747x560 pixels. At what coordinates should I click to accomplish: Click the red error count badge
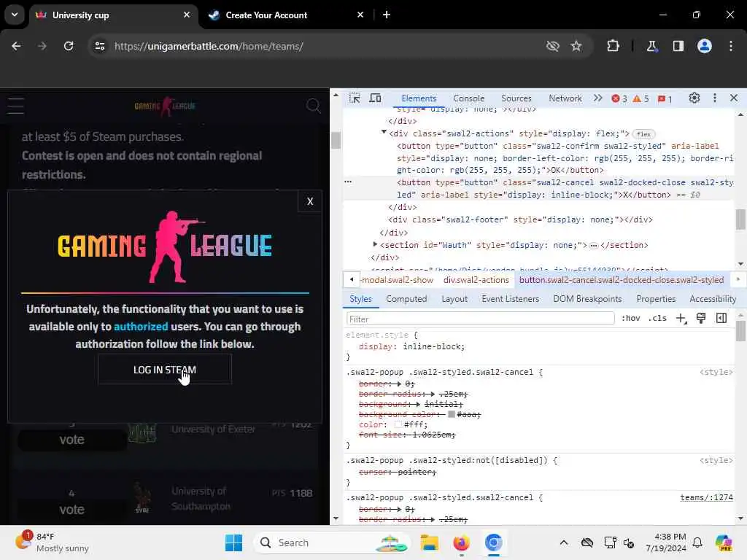tap(619, 98)
